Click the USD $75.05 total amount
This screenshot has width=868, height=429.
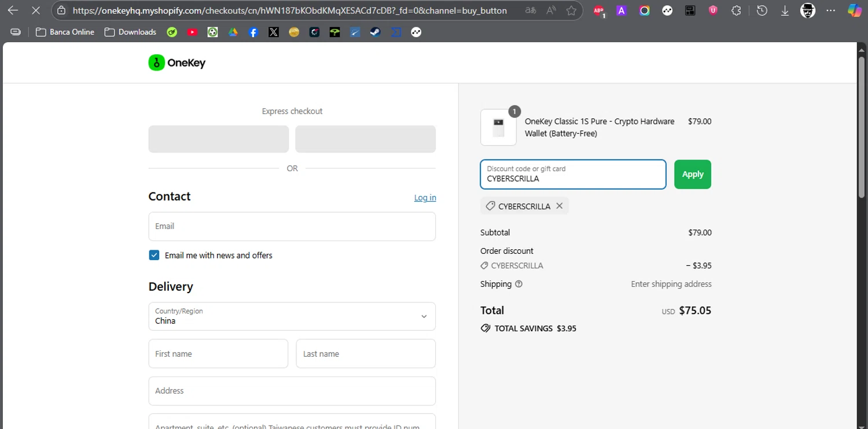coord(686,310)
